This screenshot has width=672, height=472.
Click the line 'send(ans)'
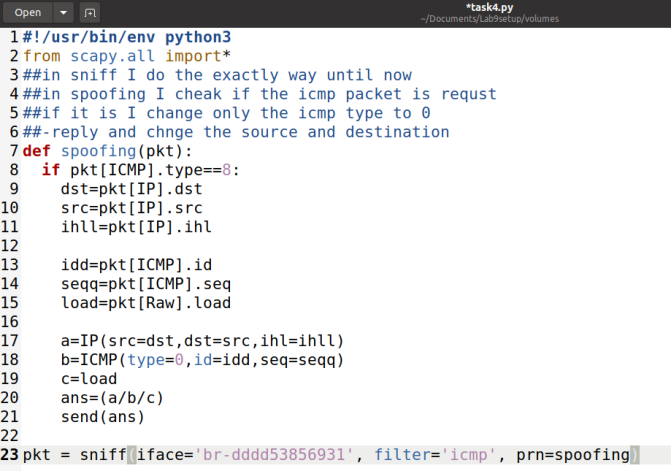click(x=103, y=416)
